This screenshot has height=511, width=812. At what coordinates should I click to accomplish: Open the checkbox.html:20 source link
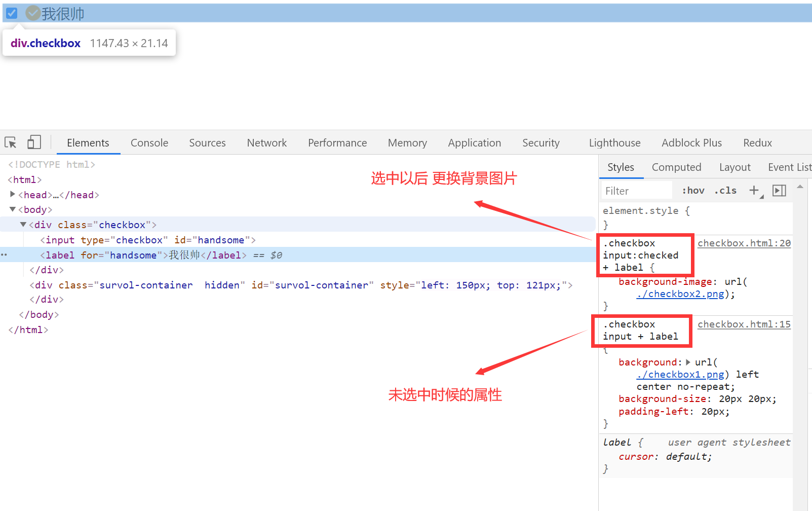(x=744, y=243)
